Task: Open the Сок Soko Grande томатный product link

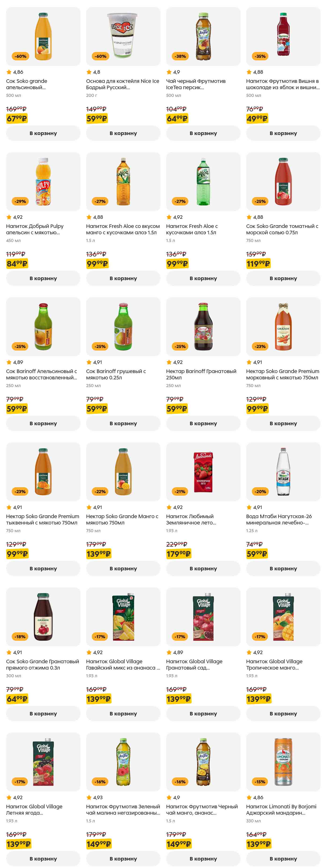Action: tap(282, 229)
